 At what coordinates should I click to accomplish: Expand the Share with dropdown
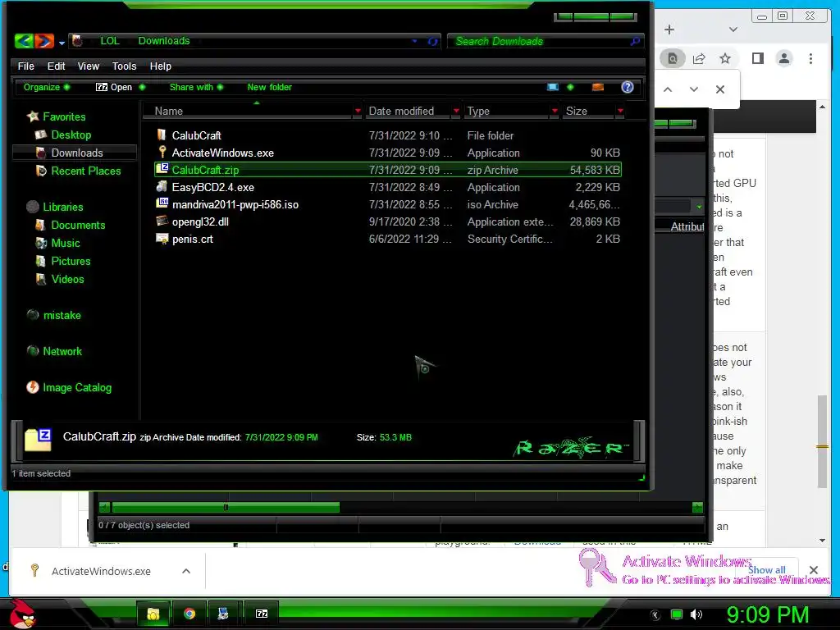[x=196, y=87]
